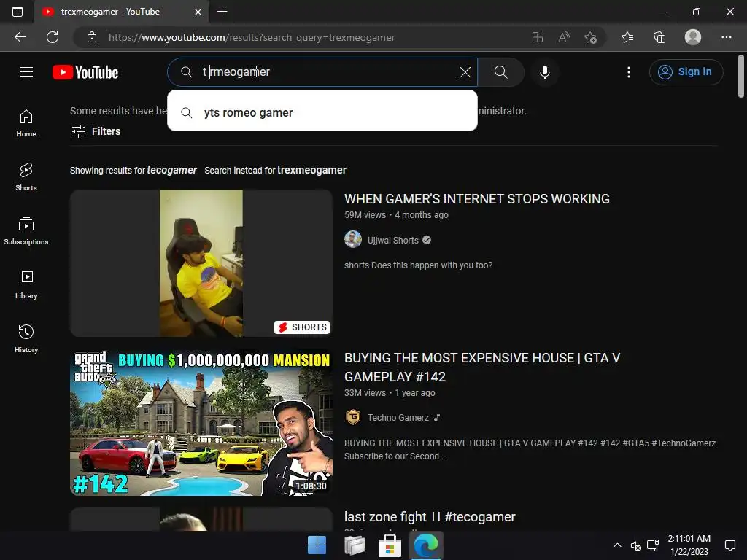
Task: Open the notifications panel icon
Action: 729,545
